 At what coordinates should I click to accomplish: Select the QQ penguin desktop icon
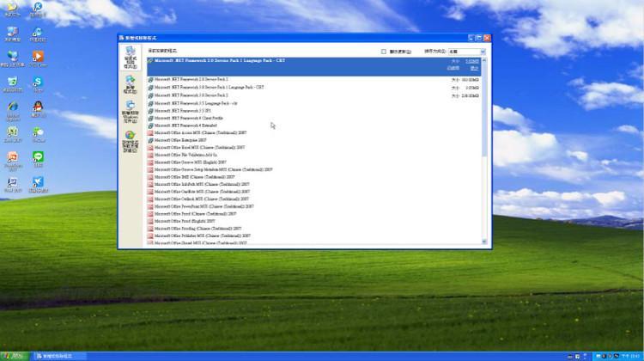(x=38, y=109)
